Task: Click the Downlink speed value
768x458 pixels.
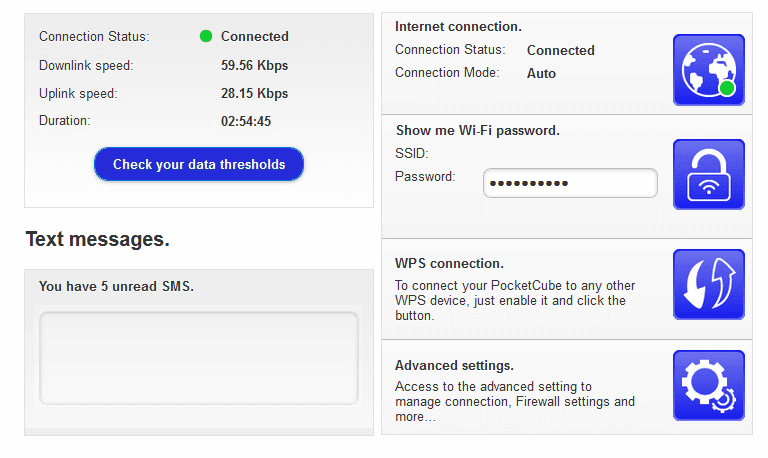Action: point(254,65)
